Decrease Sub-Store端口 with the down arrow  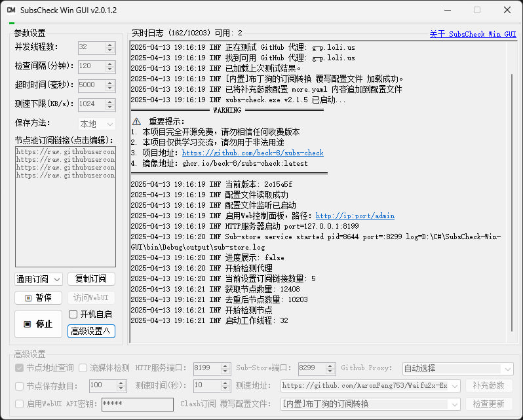(x=330, y=371)
